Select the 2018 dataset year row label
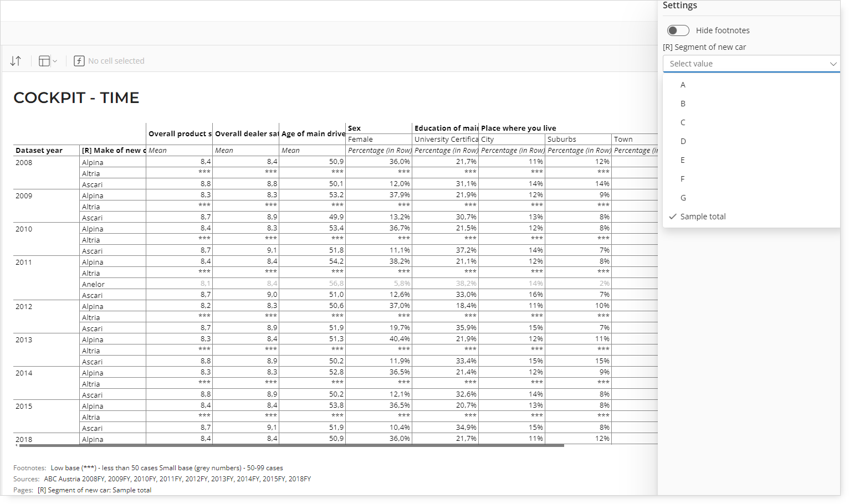 [24, 440]
